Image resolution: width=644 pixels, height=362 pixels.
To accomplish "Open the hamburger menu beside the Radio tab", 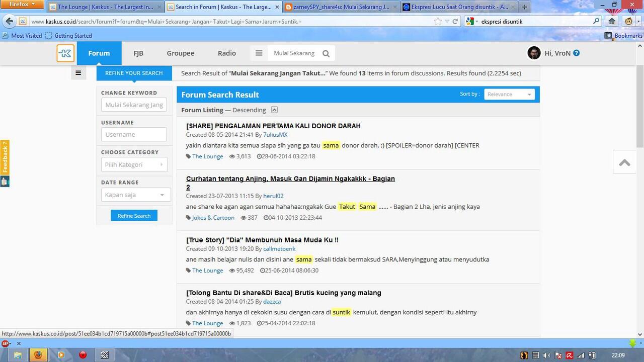I will pos(259,53).
